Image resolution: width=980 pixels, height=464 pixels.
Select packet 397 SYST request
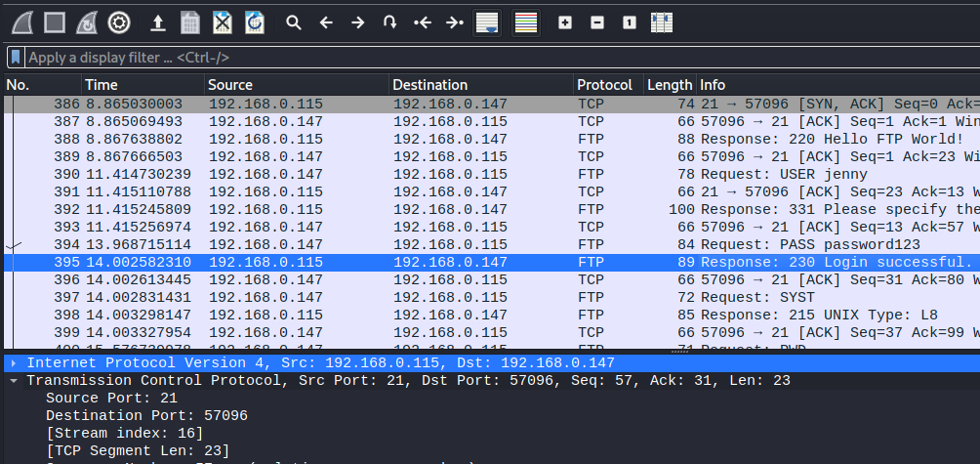(x=492, y=296)
